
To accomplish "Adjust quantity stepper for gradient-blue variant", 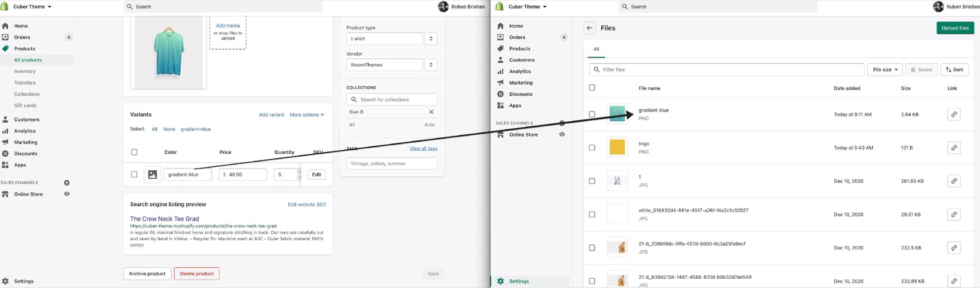I will (300, 175).
